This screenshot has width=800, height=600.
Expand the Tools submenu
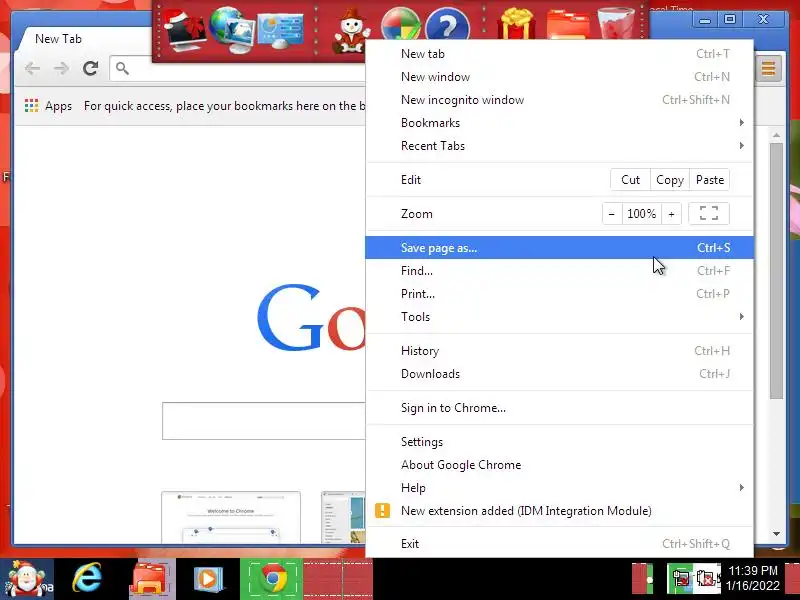pos(559,317)
